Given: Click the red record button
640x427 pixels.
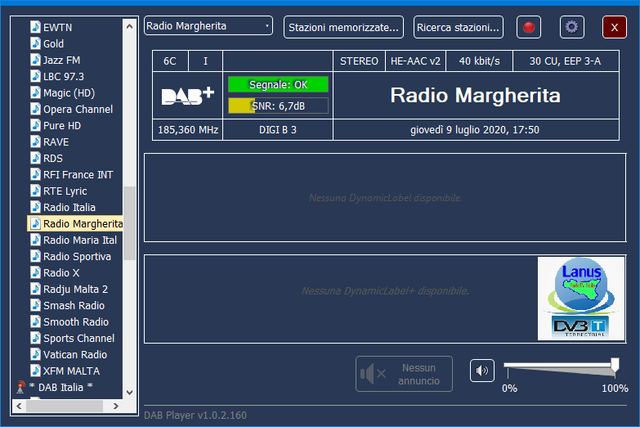Looking at the screenshot, I should (x=529, y=27).
